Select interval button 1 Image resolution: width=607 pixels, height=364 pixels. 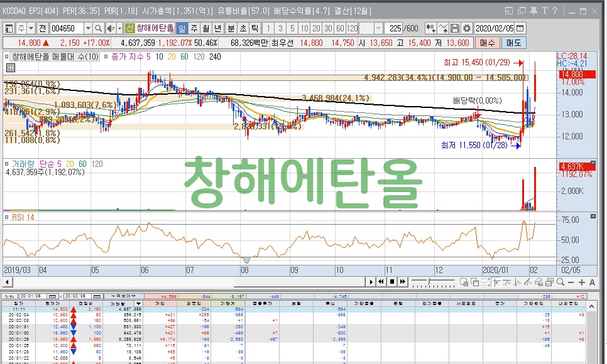click(268, 28)
